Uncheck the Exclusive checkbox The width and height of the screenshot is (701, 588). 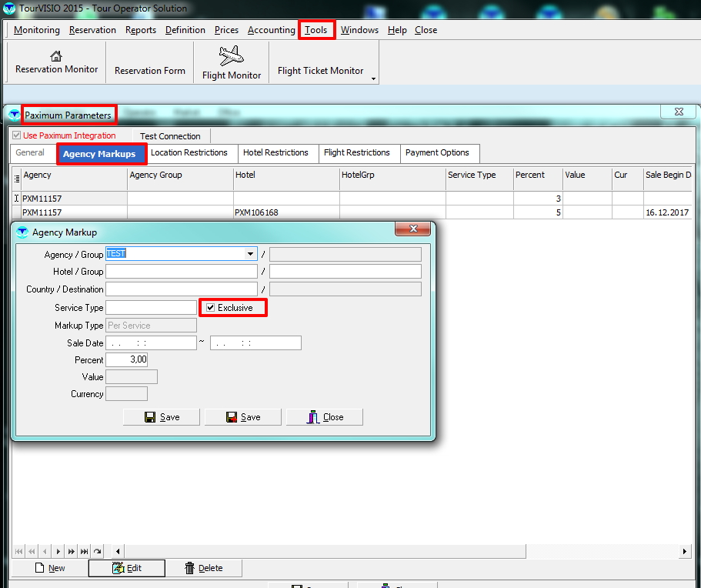(x=211, y=308)
